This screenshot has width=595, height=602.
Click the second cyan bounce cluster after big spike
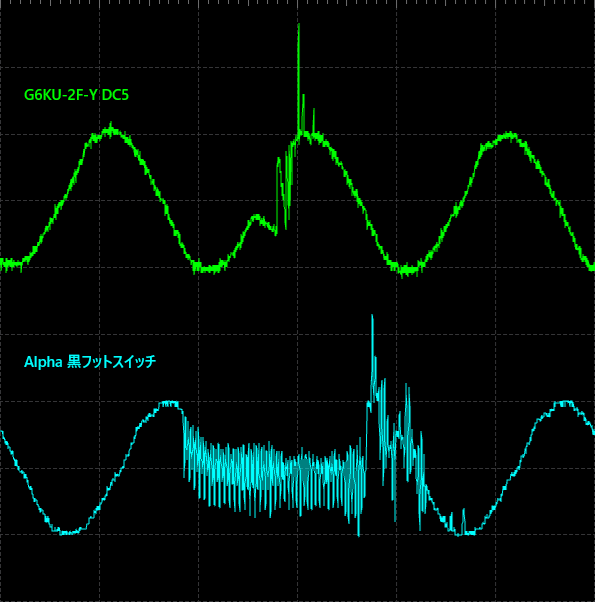[413, 453]
